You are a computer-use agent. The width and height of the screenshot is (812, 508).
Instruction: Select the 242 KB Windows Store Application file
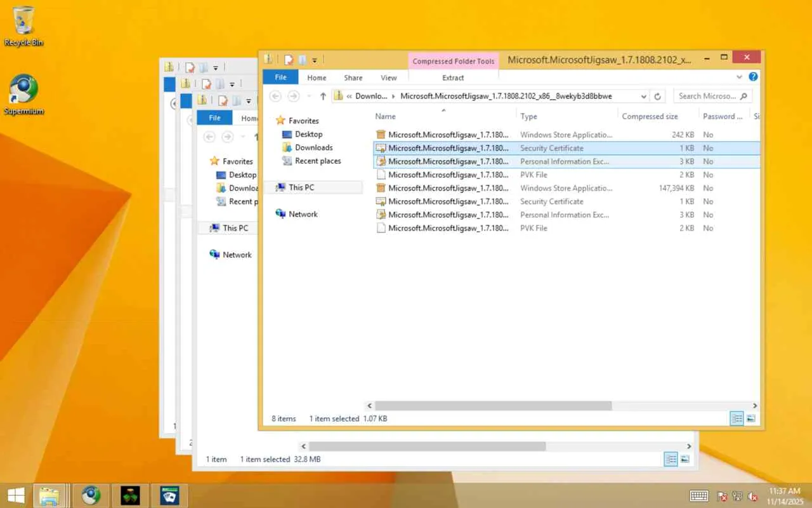[566, 135]
